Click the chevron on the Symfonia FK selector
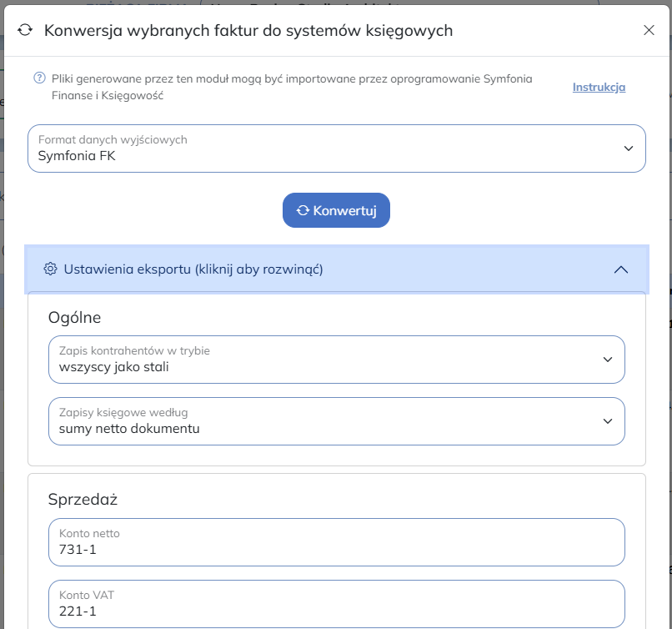 coord(629,148)
